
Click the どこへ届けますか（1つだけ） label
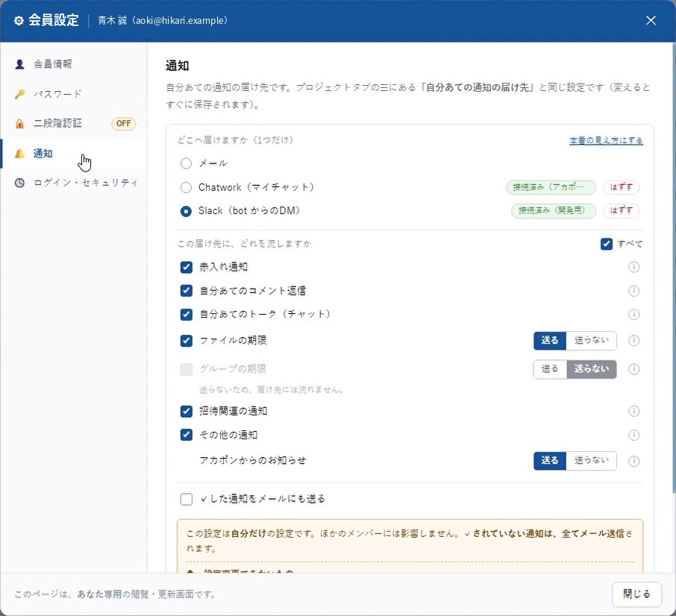pyautogui.click(x=235, y=140)
